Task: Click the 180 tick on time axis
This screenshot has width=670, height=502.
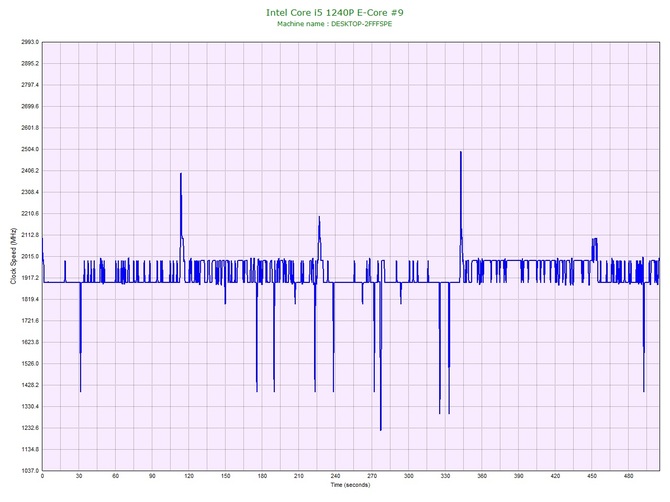Action: click(262, 476)
